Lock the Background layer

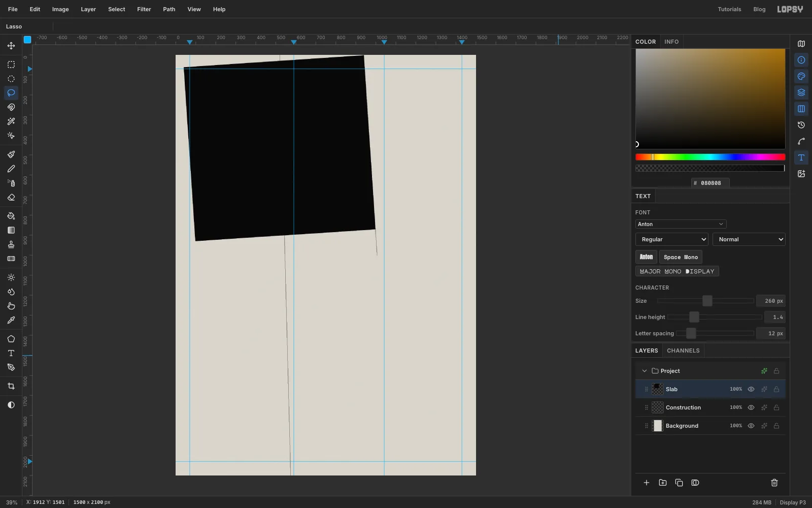tap(776, 426)
